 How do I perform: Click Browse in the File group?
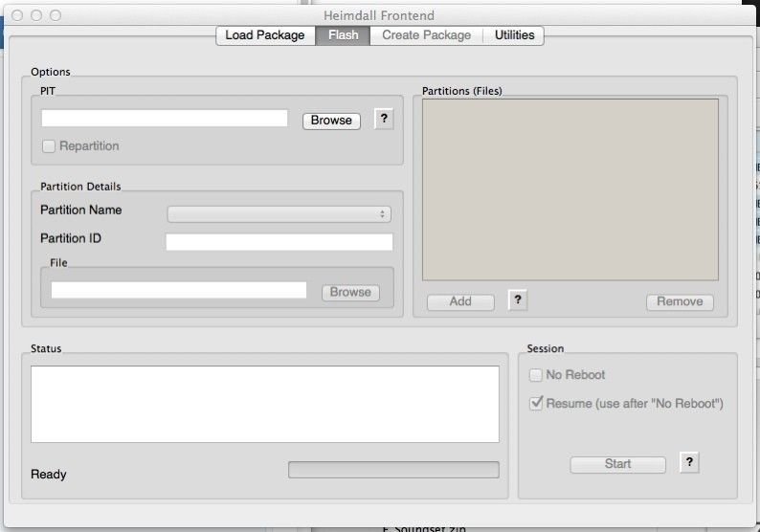(350, 292)
